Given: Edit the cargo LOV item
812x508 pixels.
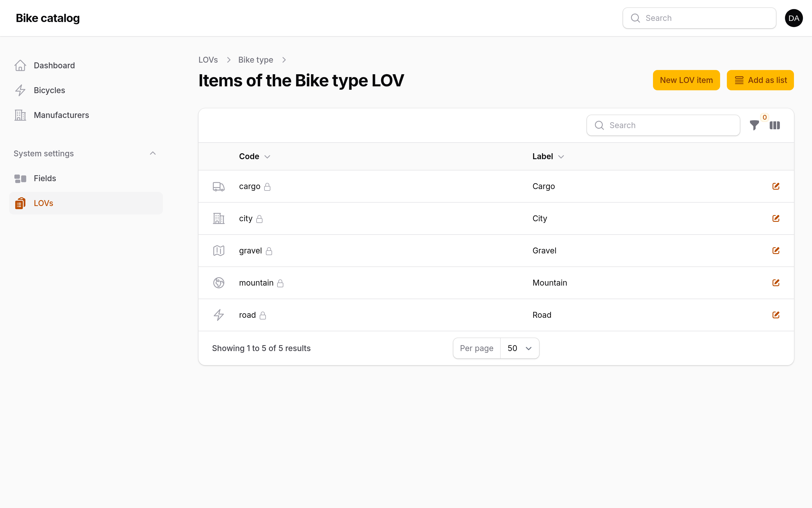Looking at the screenshot, I should (776, 186).
